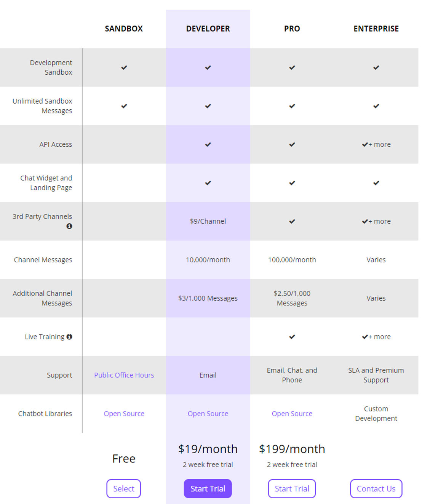Click the info icon under 3rd Party Channels

coord(69,226)
